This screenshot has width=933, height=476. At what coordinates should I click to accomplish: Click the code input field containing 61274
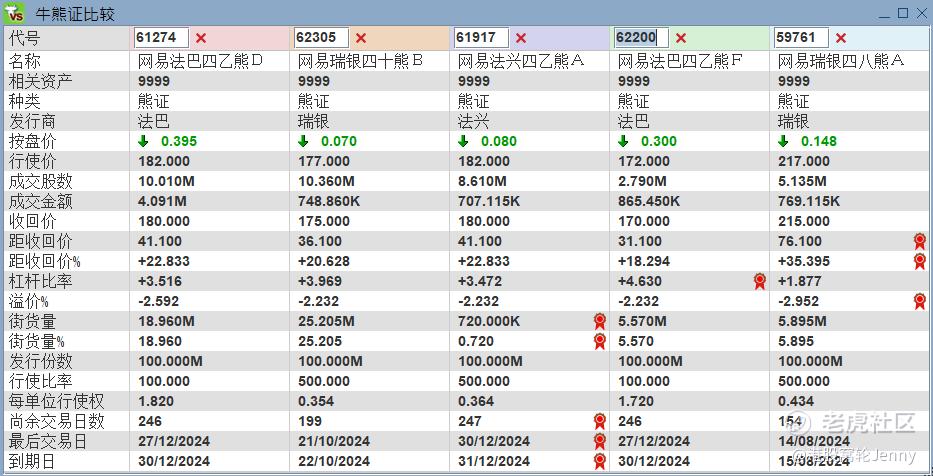[161, 37]
